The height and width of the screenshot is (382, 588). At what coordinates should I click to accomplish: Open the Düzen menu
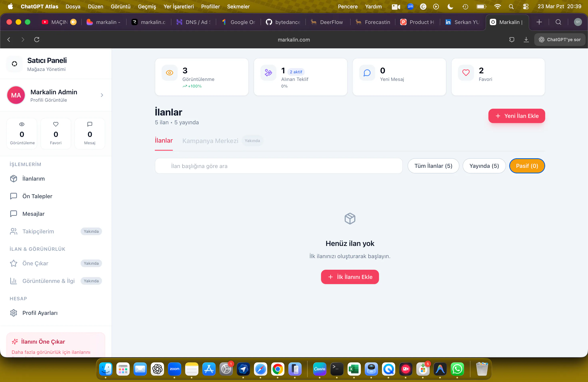(95, 7)
